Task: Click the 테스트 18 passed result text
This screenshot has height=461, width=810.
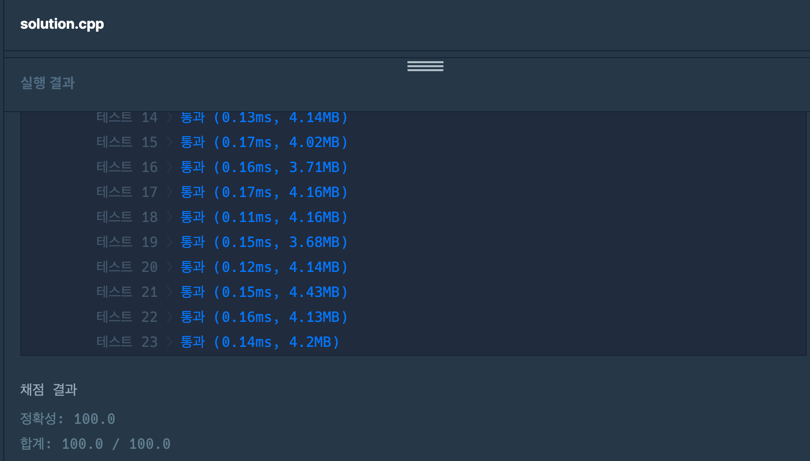Action: [264, 218]
